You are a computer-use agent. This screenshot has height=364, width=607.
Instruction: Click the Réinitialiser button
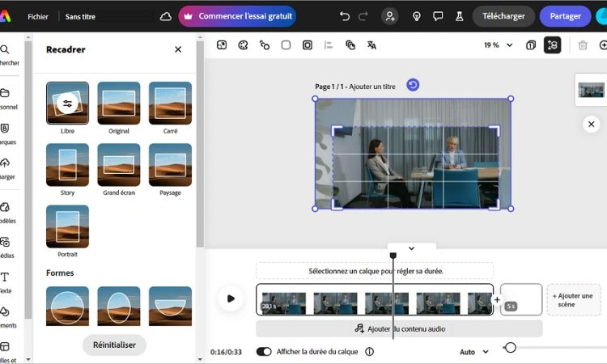click(x=114, y=345)
